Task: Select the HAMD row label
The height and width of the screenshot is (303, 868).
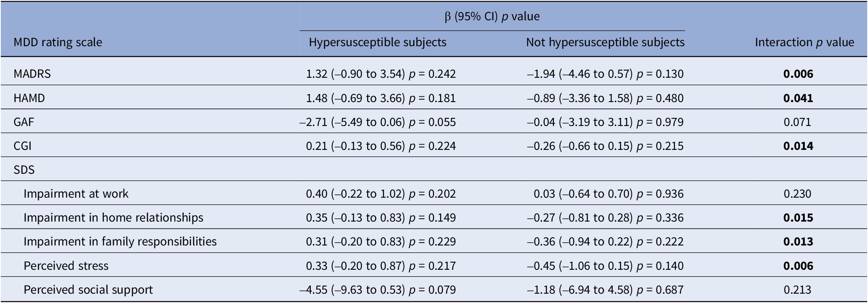Action: (29, 98)
